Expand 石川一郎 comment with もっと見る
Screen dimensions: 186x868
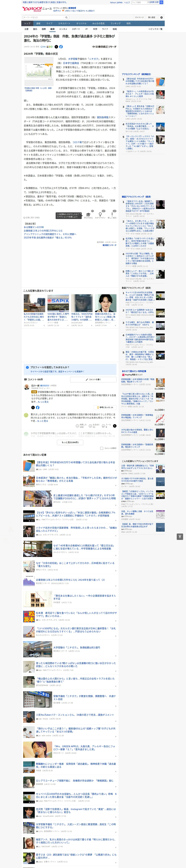(x=43, y=402)
